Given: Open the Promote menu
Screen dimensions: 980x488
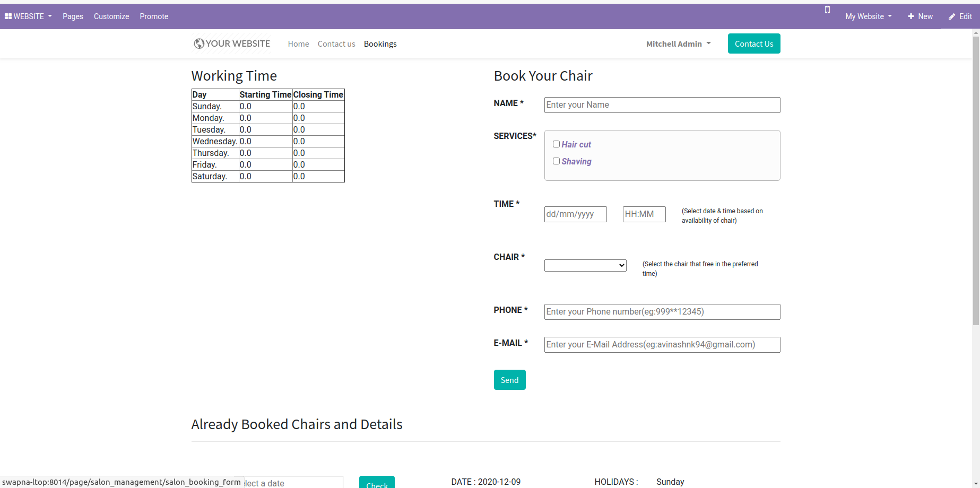Looking at the screenshot, I should (x=154, y=16).
